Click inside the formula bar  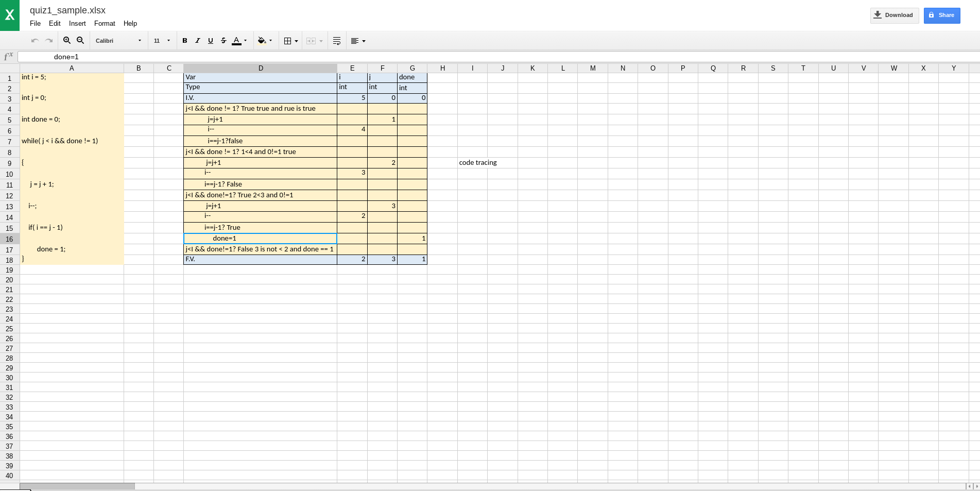tap(309, 57)
